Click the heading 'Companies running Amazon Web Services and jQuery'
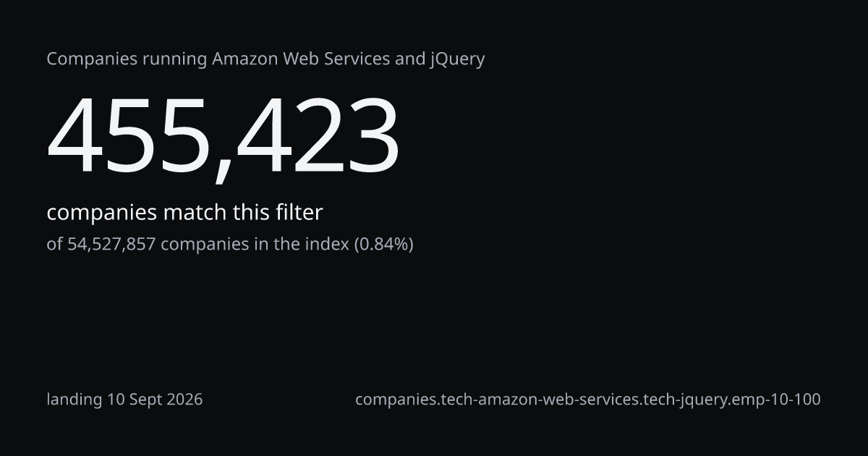Viewport: 868px width, 456px height. click(x=265, y=59)
